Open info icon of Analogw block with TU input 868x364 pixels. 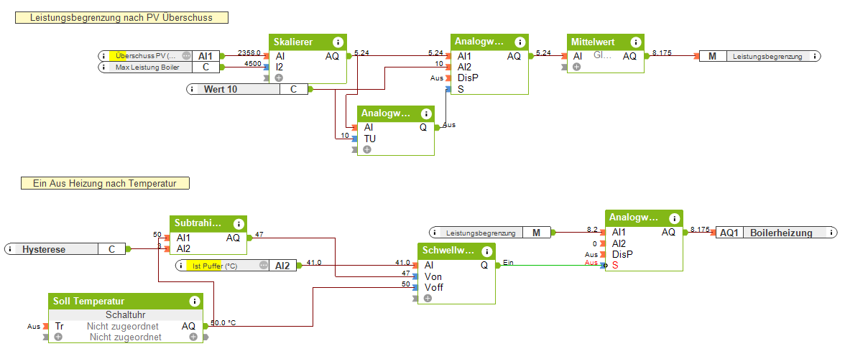(x=425, y=113)
